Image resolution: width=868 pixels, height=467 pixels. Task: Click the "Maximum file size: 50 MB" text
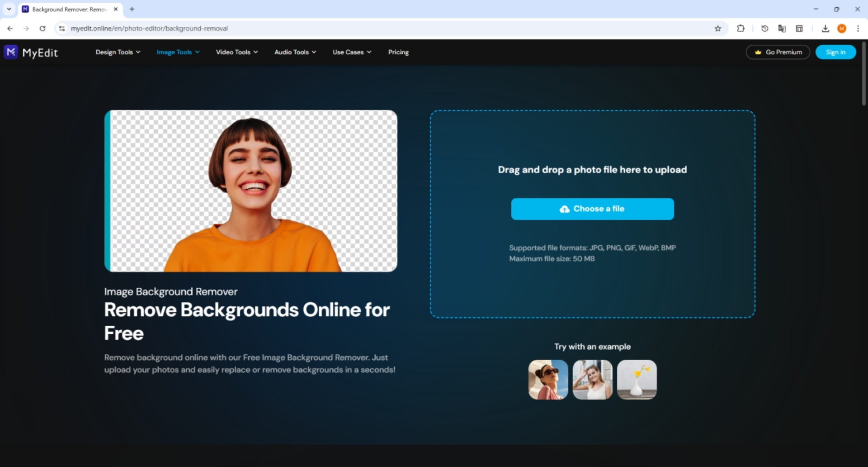click(552, 258)
